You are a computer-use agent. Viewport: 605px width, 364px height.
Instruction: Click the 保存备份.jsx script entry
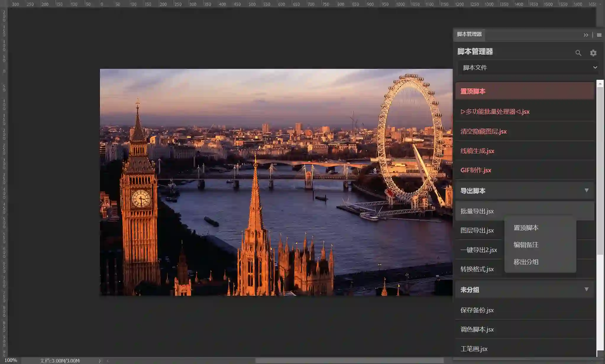[477, 310]
